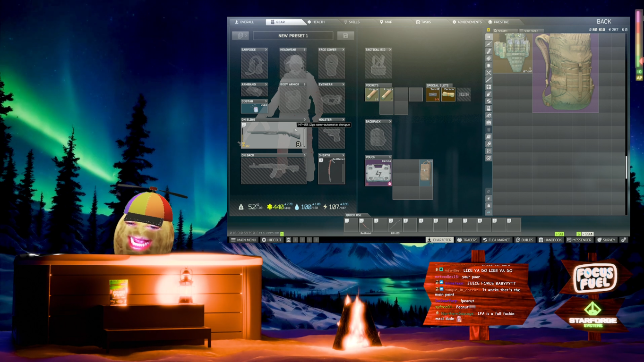Click the New Preset 1 name field
This screenshot has height=362, width=644.
[293, 36]
